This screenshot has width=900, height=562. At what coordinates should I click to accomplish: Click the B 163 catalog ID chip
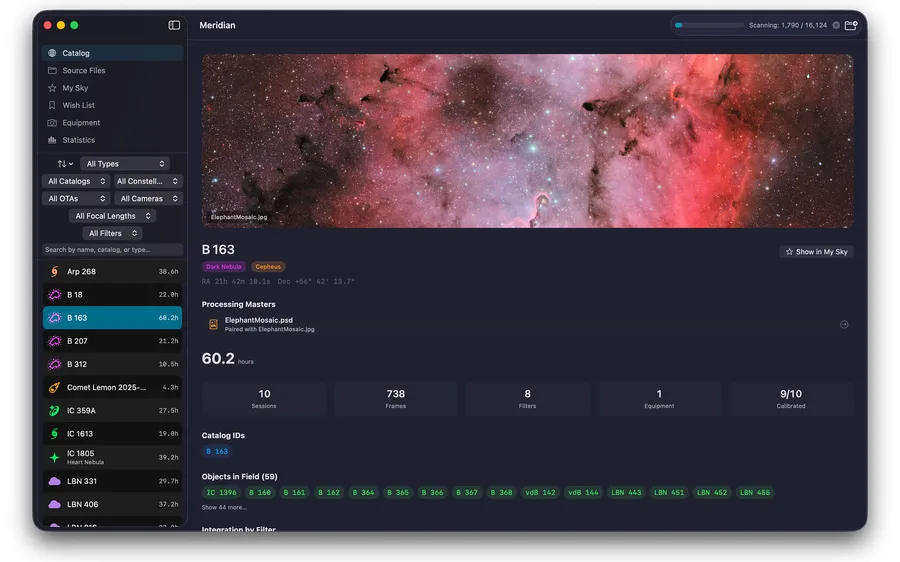pyautogui.click(x=217, y=451)
